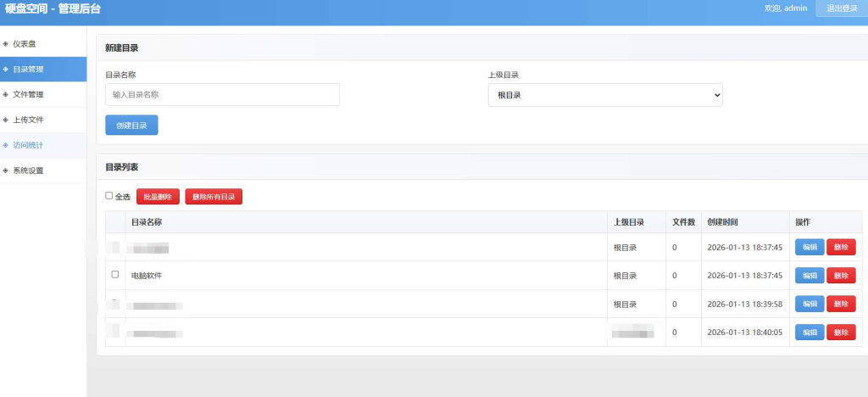Open 系统设置 in the sidebar
This screenshot has width=868, height=397.
click(43, 171)
